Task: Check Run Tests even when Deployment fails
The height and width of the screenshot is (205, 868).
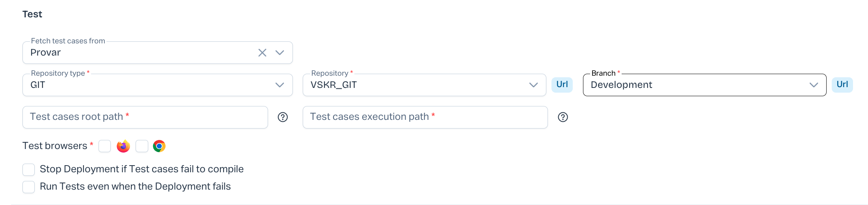Action: tap(29, 187)
